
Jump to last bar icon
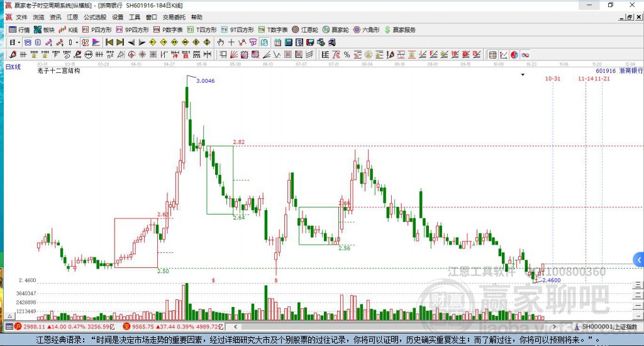pos(120,42)
